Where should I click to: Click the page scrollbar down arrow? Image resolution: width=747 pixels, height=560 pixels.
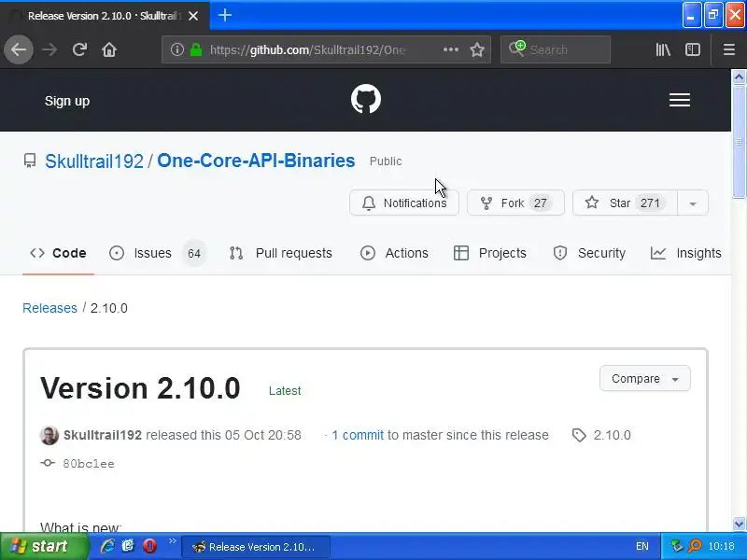point(739,525)
